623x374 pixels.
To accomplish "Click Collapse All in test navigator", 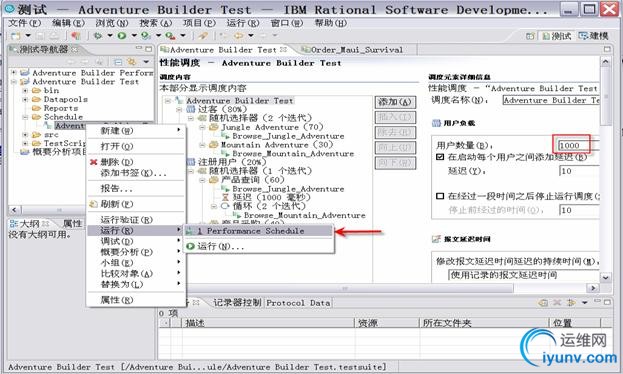I will click(118, 62).
